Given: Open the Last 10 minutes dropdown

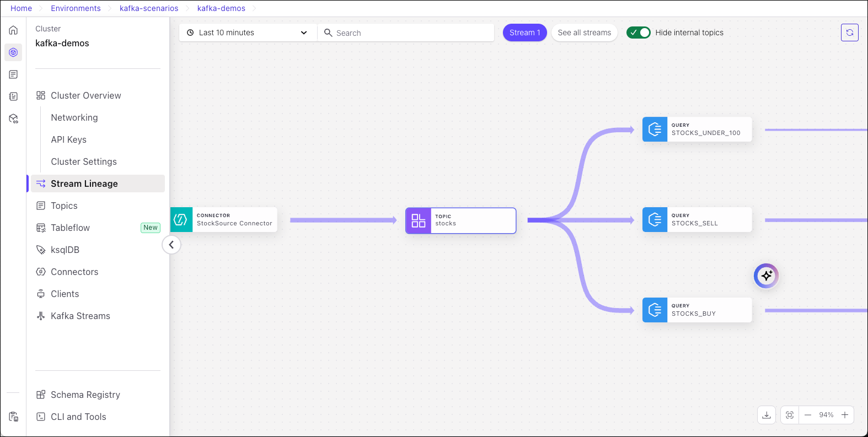Looking at the screenshot, I should pos(248,33).
